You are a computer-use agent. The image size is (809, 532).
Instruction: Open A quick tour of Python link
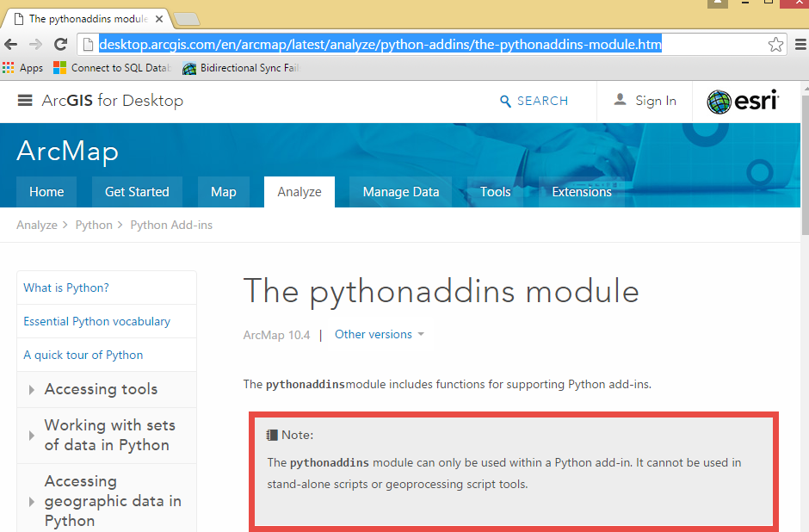(x=83, y=355)
